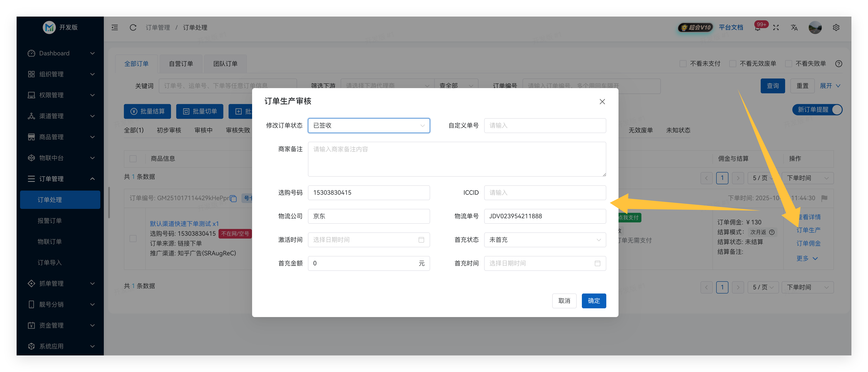This screenshot has width=868, height=372.
Task: Click the help question-mark icon near filters
Action: pyautogui.click(x=839, y=64)
